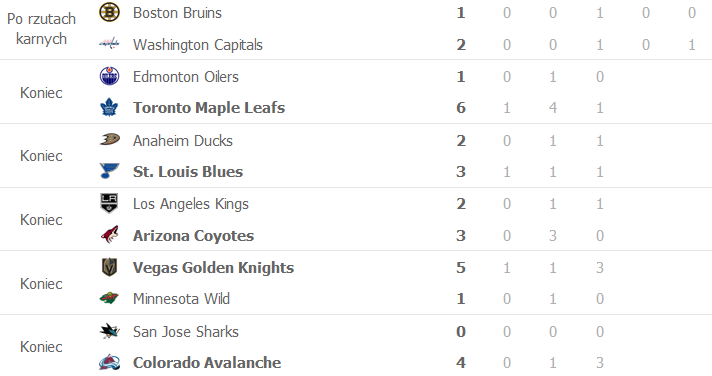Click Koniec status of Sharks–Avalanche game
This screenshot has width=712, height=376.
pos(41,347)
